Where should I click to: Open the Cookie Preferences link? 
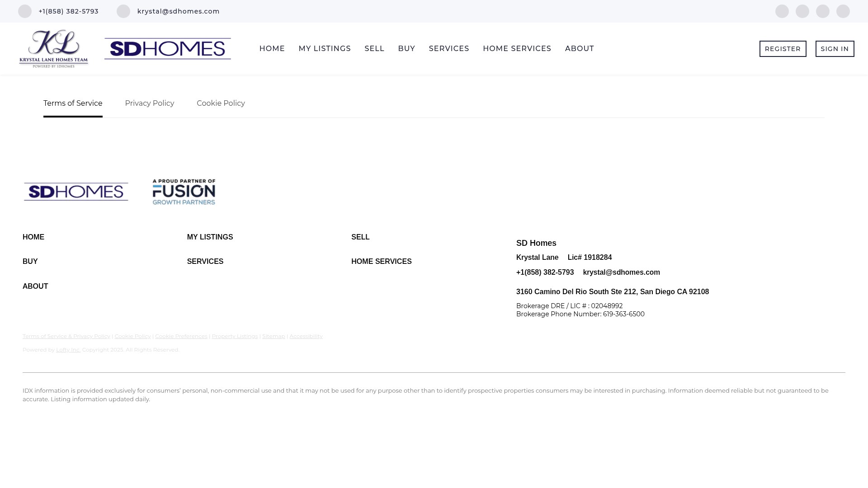(x=181, y=336)
